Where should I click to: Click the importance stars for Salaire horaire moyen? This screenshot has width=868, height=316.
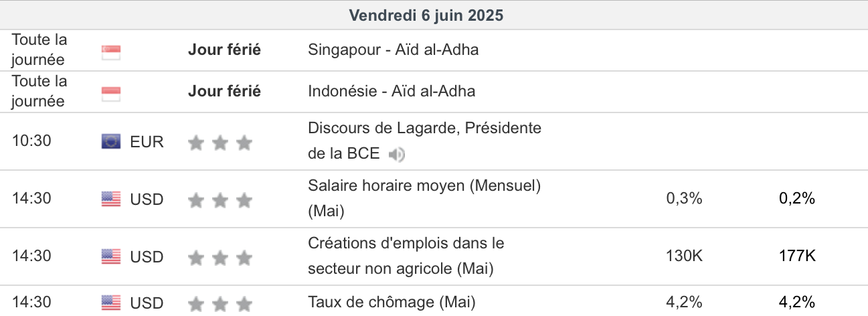pos(220,200)
